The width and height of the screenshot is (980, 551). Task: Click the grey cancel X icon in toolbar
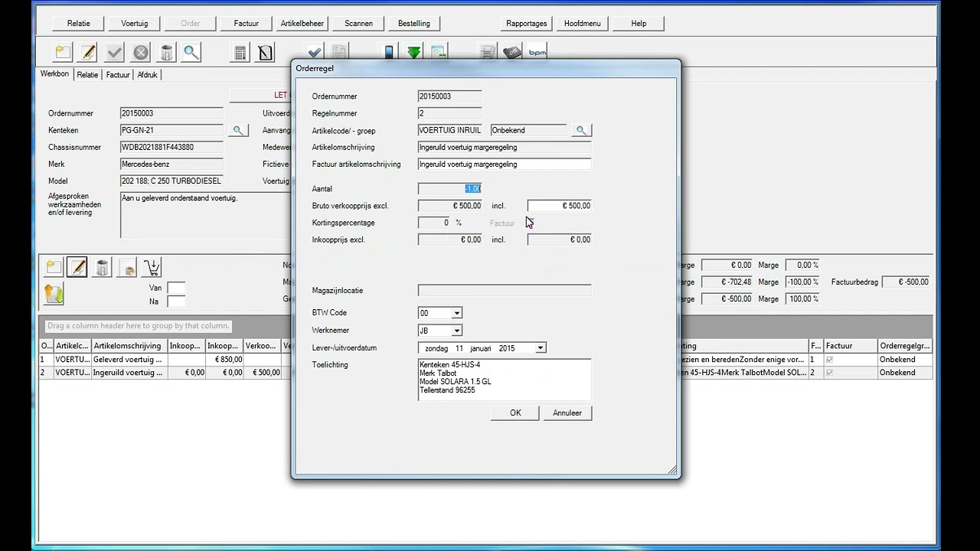(141, 52)
